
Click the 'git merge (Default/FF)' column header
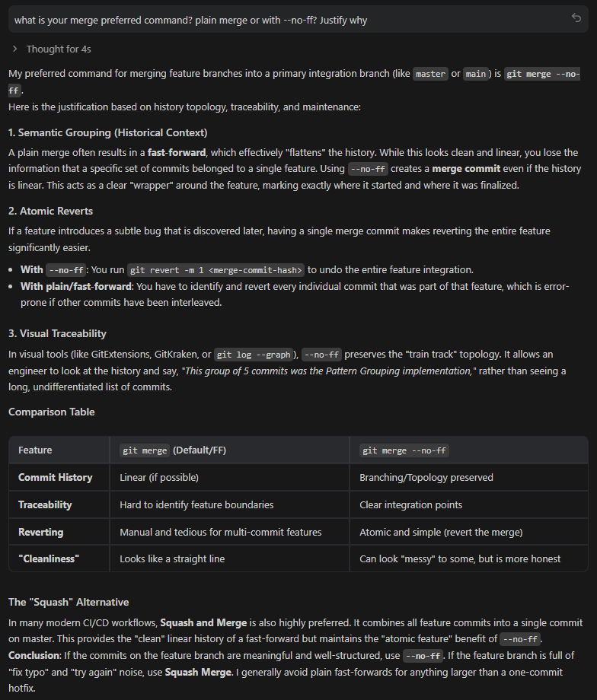(173, 450)
